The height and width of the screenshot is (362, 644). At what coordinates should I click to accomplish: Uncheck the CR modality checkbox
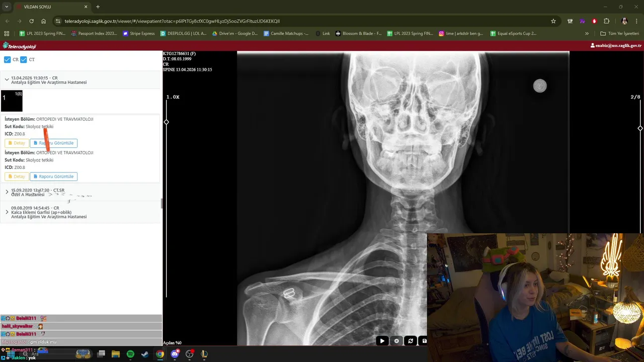(x=7, y=59)
